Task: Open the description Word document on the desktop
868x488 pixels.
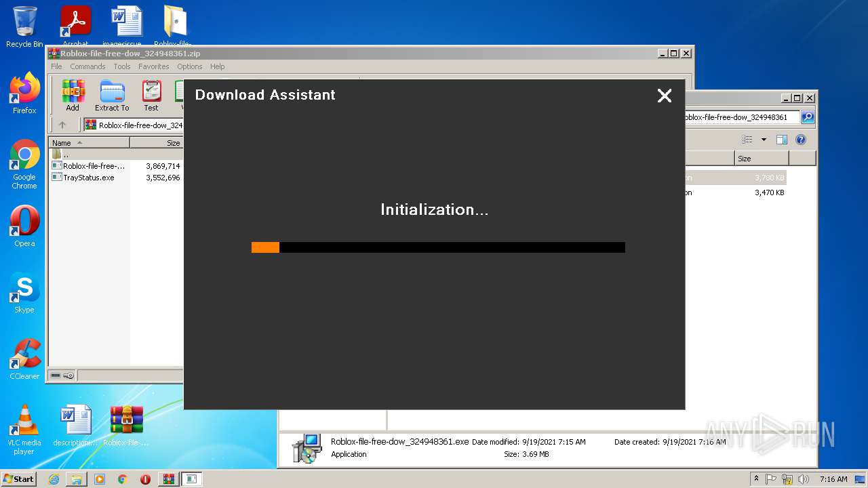Action: click(75, 426)
